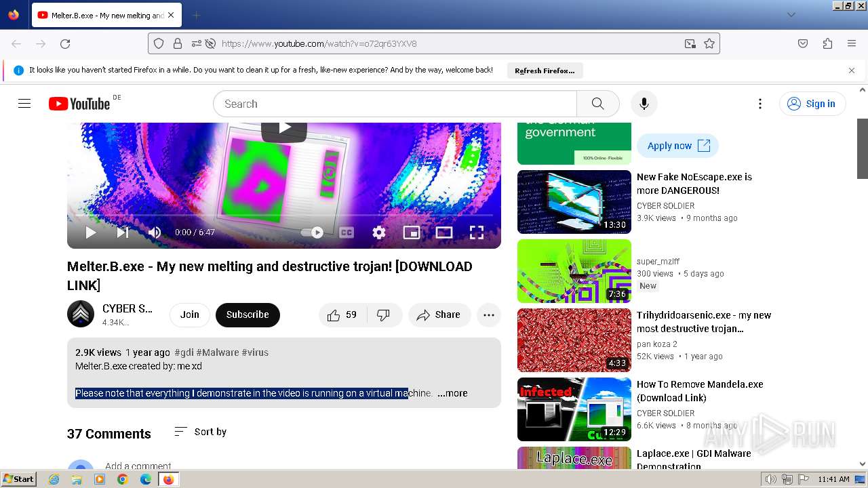Toggle the autoplay switch
Screen dimensions: 868x488
click(x=313, y=232)
